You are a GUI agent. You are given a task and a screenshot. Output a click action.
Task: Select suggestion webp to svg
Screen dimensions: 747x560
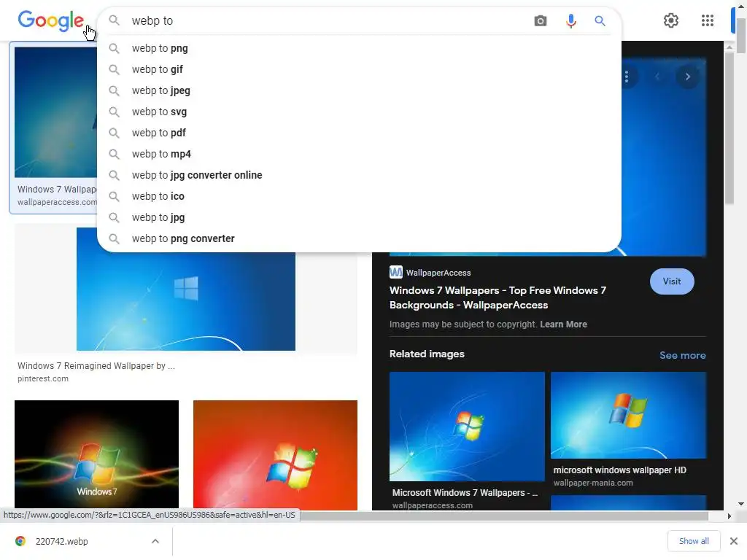(359, 112)
